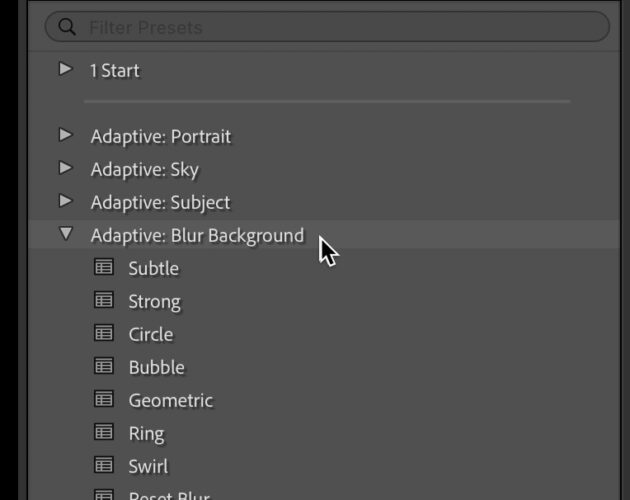630x500 pixels.
Task: Select the Adaptive: Sky label
Action: 145,170
